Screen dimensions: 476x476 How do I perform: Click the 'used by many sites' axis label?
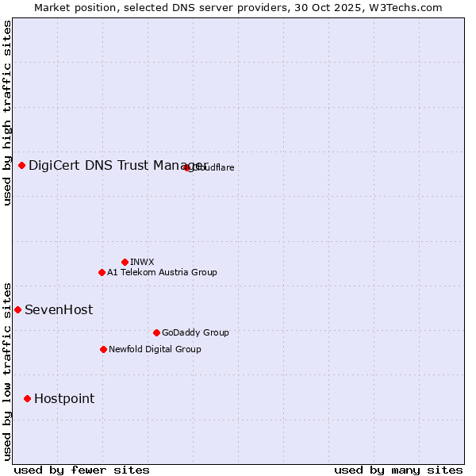398,470
